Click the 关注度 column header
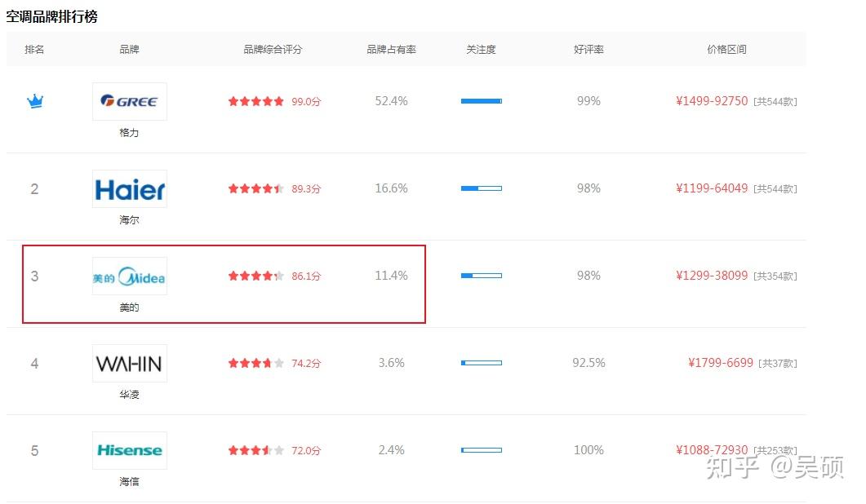The height and width of the screenshot is (504, 866). (x=481, y=50)
